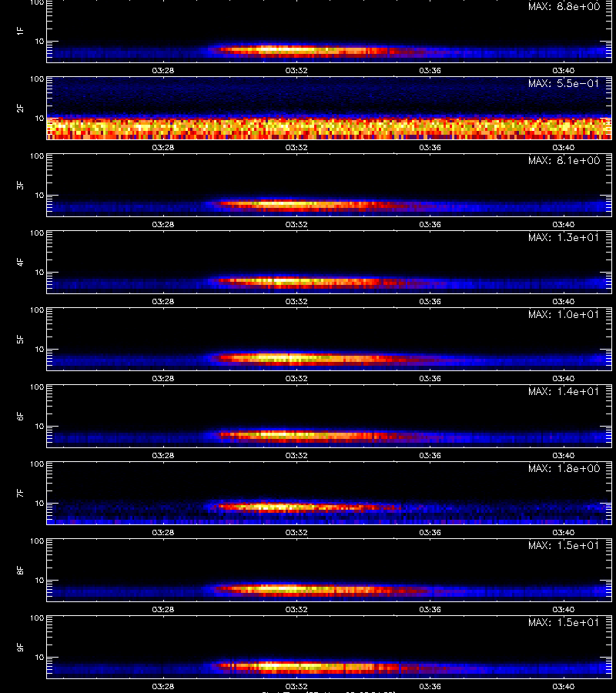The width and height of the screenshot is (616, 693).
Task: Click the 'MAX: 8.8e+00' label in panel 1F
Action: point(564,7)
